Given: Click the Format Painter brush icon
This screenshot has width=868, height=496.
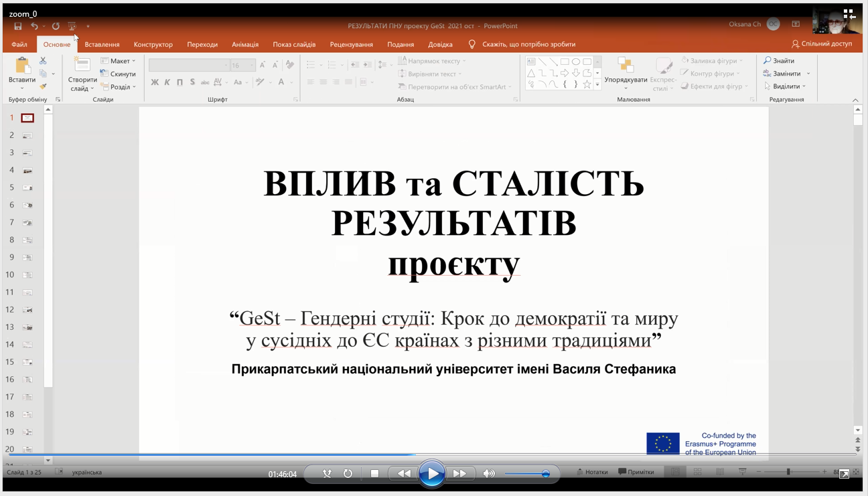Looking at the screenshot, I should tap(44, 86).
